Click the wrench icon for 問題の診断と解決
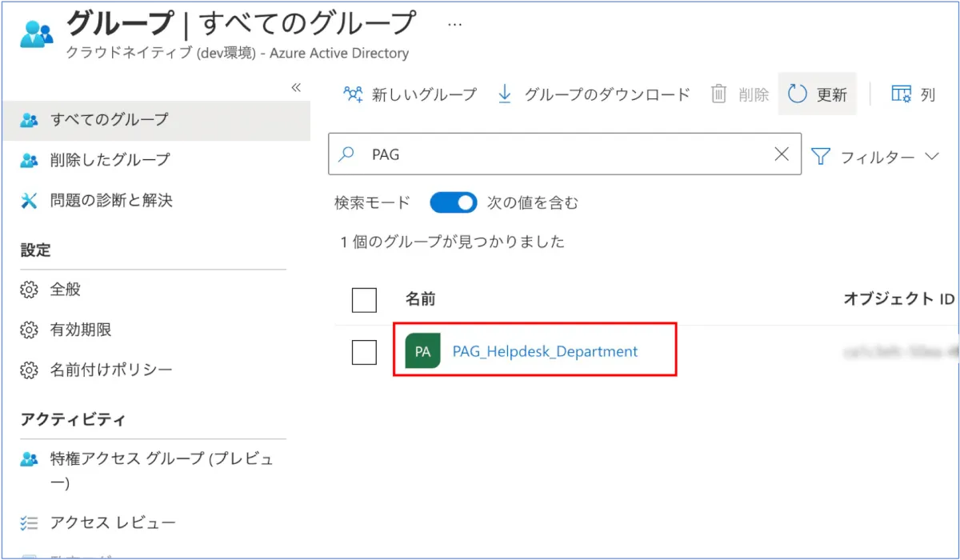Screen dimensions: 960x560 tap(29, 201)
